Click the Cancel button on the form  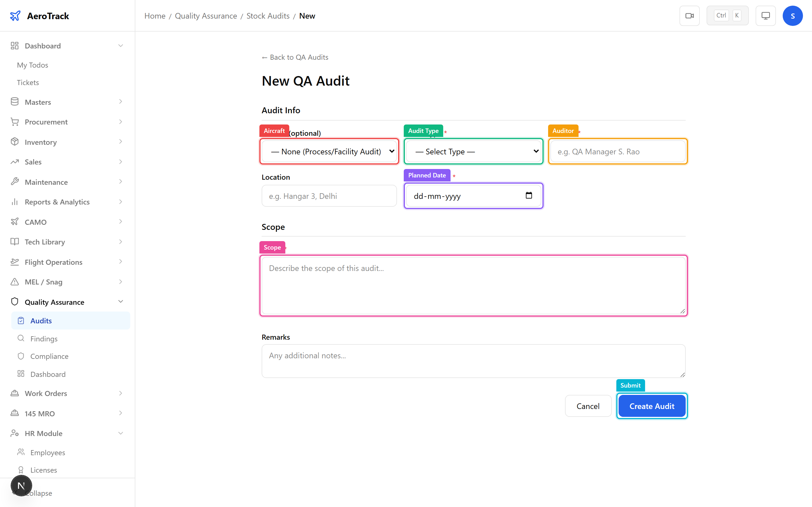pos(588,406)
